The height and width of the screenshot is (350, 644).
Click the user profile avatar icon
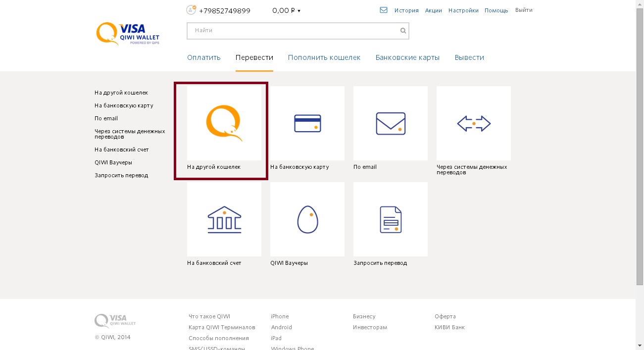191,10
